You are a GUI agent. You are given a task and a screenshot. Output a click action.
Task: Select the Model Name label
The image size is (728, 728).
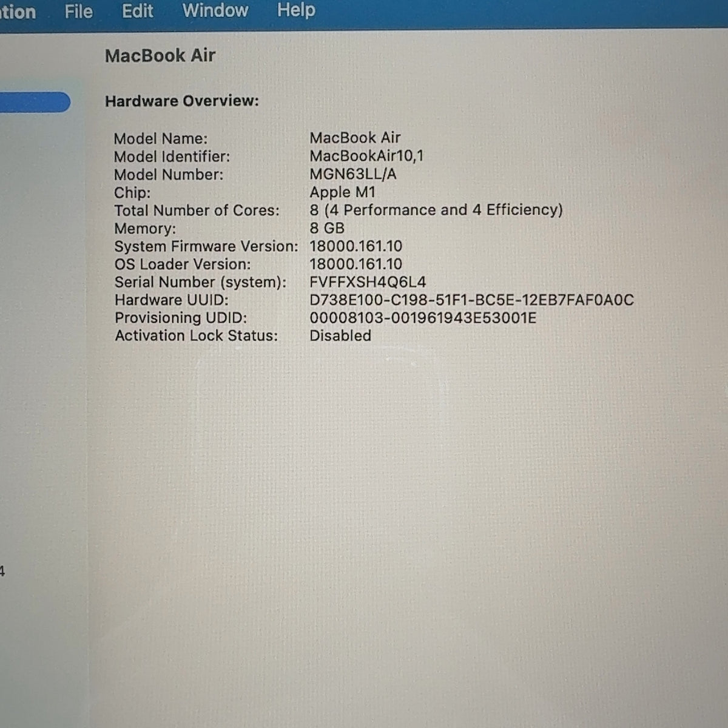click(x=161, y=138)
